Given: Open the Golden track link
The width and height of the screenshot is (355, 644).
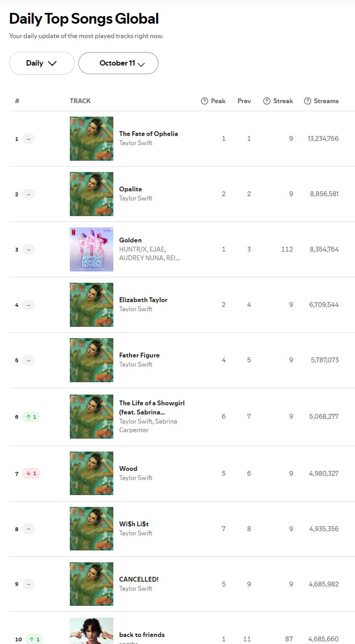Looking at the screenshot, I should 131,240.
